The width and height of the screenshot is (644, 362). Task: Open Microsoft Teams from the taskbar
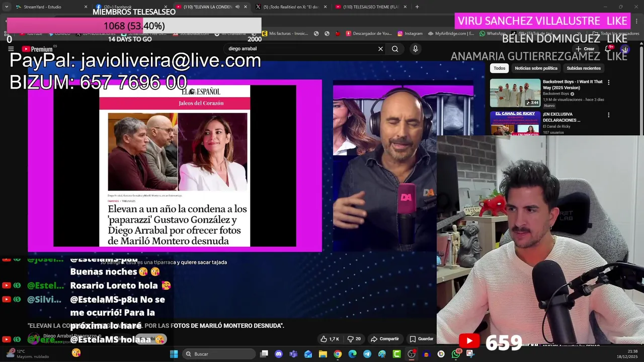[x=293, y=354]
